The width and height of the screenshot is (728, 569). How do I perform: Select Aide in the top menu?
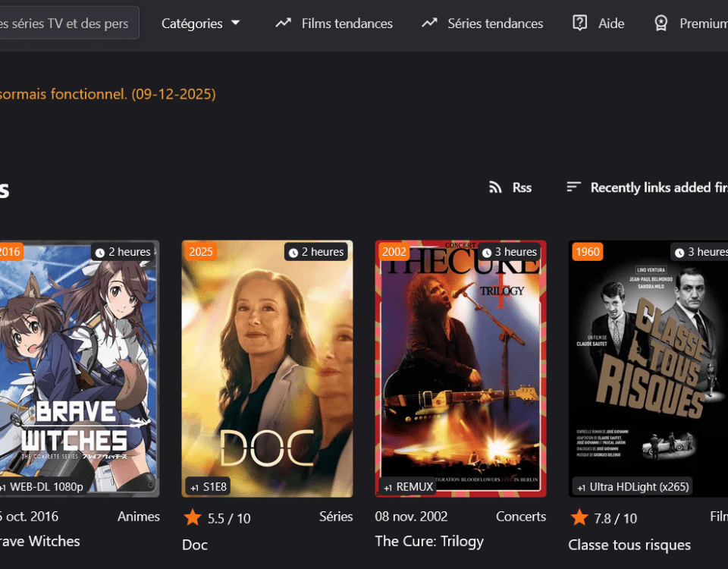(x=610, y=24)
